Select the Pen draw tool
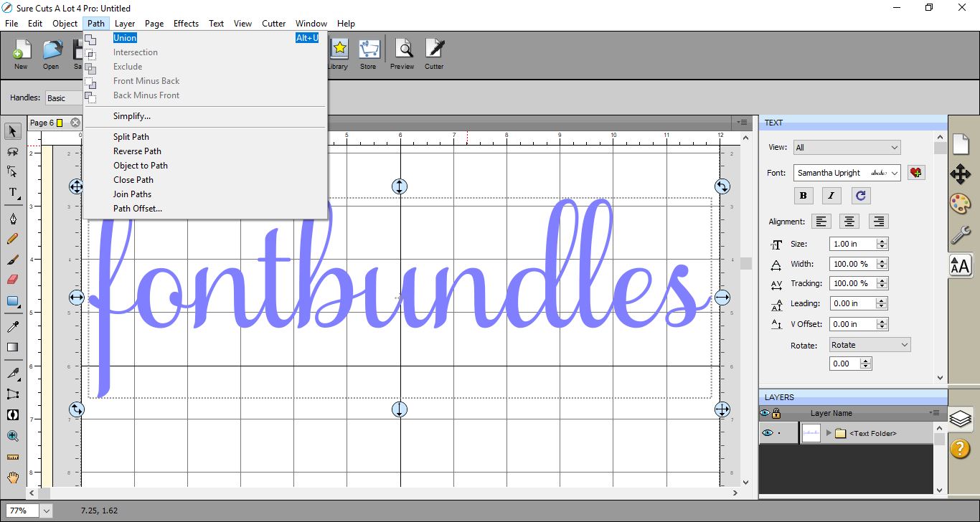The height and width of the screenshot is (522, 980). coord(13,219)
